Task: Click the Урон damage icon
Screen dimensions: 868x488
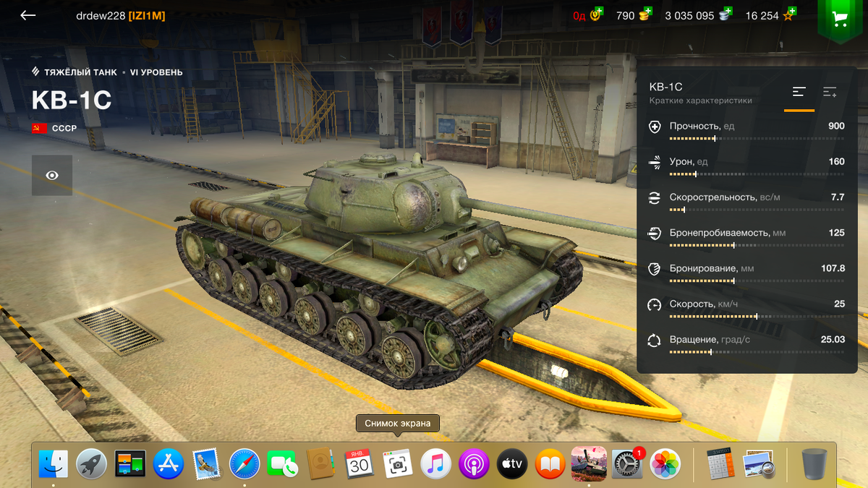Action: click(x=655, y=162)
